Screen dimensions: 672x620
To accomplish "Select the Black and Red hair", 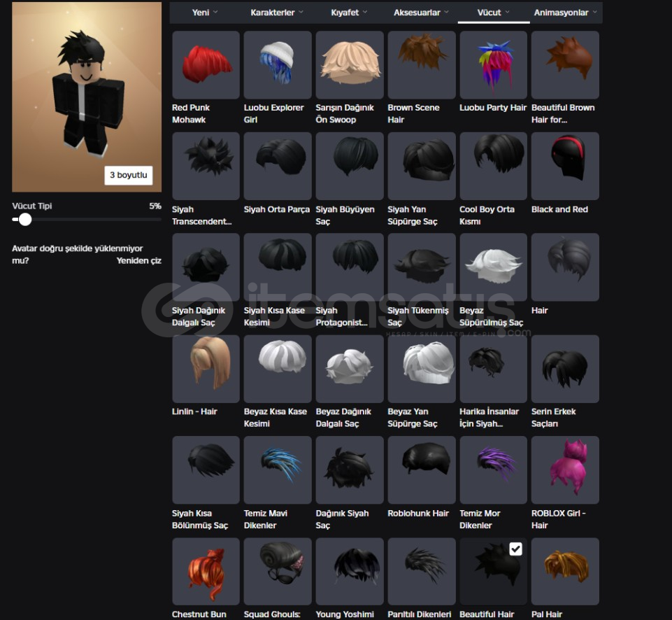I will click(x=565, y=166).
